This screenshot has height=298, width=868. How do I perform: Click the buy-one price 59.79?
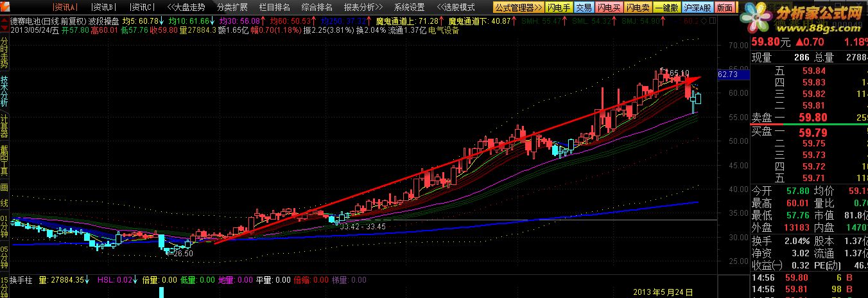(x=812, y=133)
